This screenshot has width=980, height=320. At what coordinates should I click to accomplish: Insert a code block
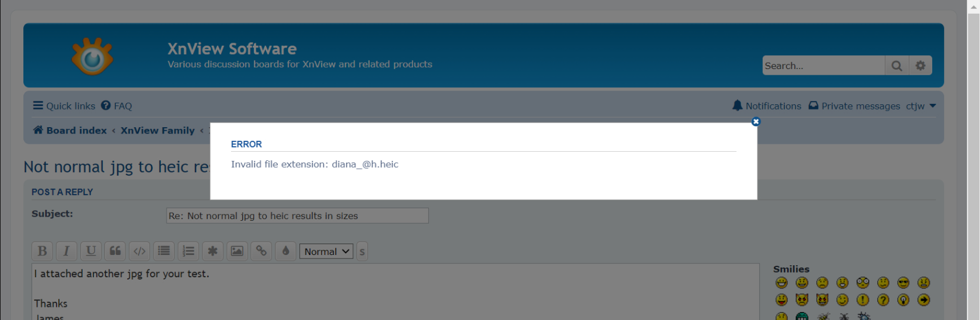point(140,251)
